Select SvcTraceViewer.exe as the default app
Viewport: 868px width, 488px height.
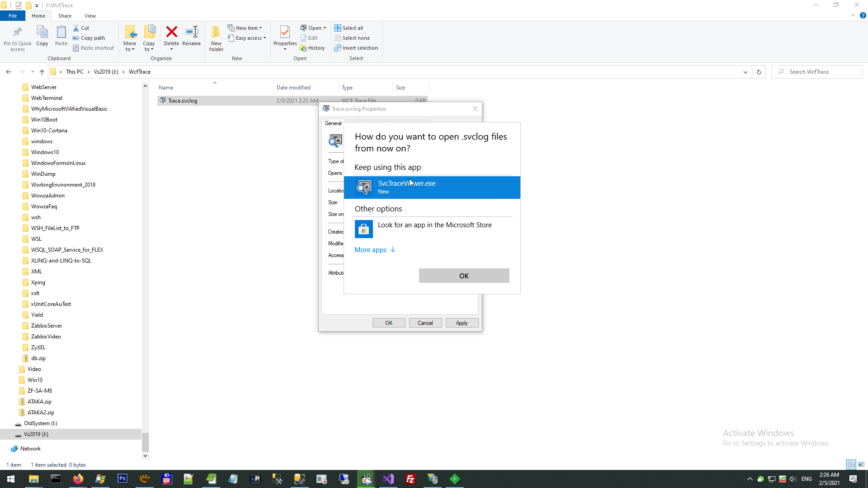432,187
